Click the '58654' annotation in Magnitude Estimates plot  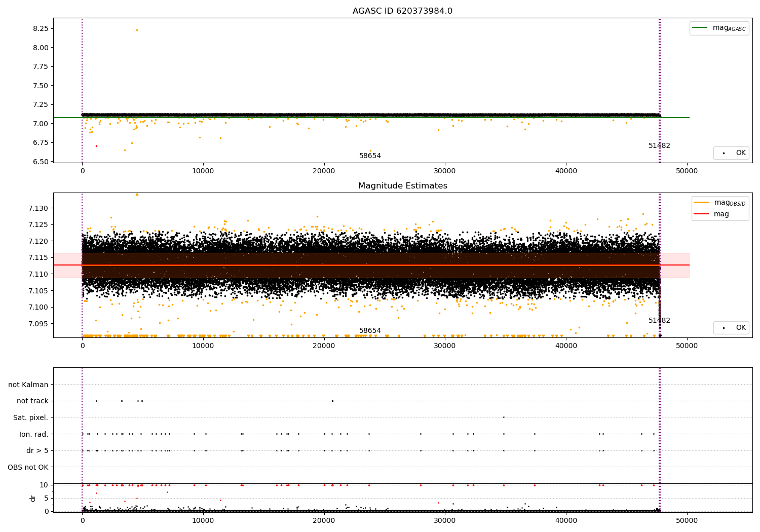pos(370,331)
